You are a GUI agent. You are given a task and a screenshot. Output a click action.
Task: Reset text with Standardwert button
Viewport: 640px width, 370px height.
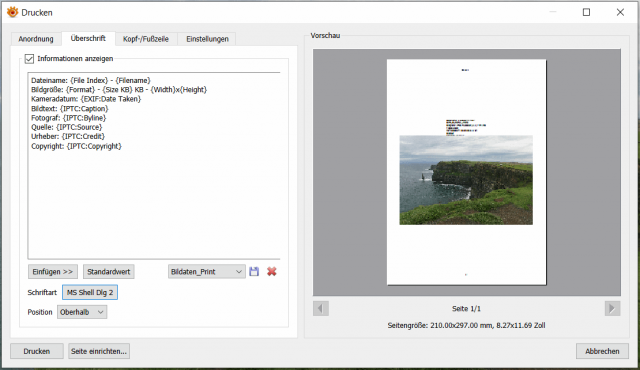109,272
